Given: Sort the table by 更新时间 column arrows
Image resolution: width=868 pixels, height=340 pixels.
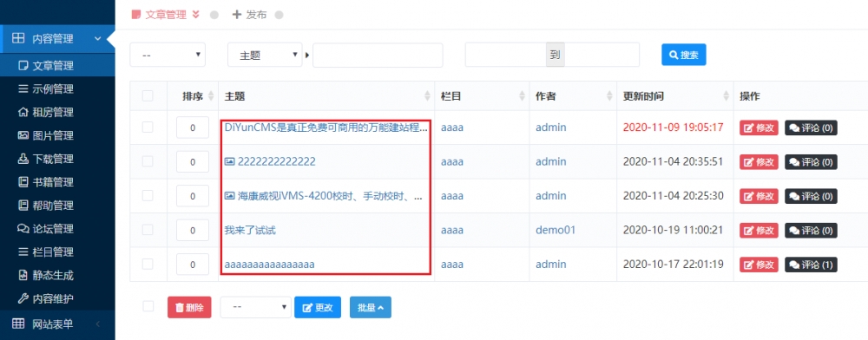Looking at the screenshot, I should click(x=727, y=96).
